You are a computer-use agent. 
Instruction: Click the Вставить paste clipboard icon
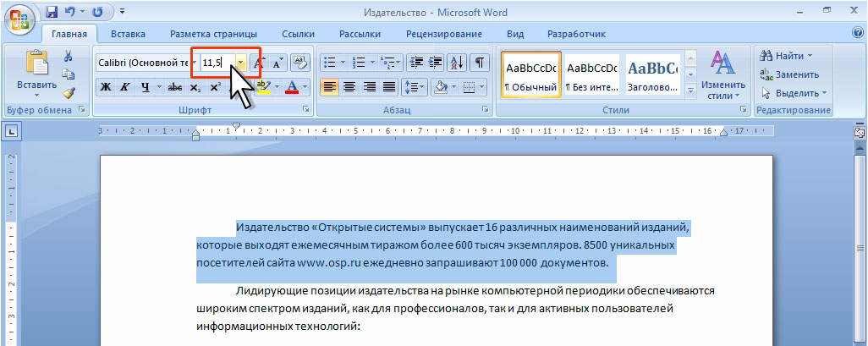coord(37,63)
